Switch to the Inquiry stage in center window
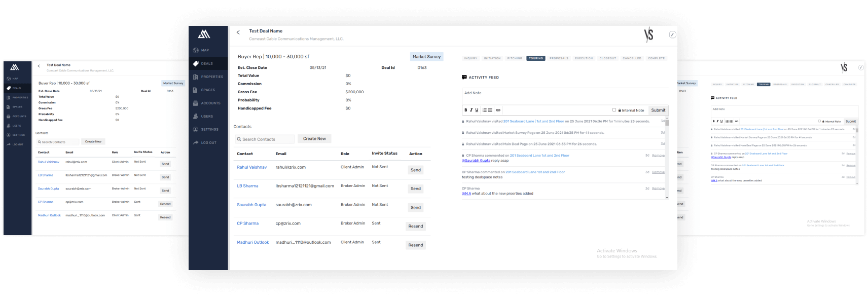The height and width of the screenshot is (300, 868). coord(471,58)
